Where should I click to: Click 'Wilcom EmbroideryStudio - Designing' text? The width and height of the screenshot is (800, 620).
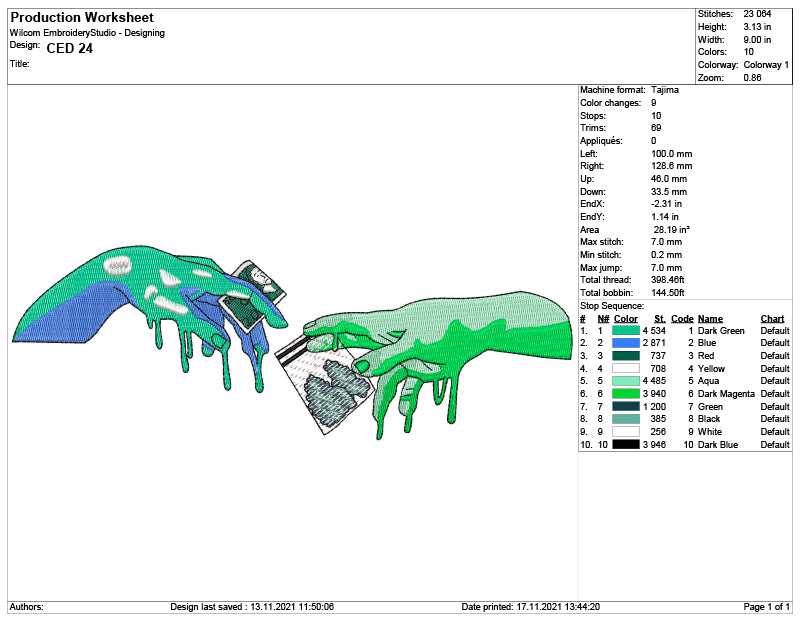pyautogui.click(x=87, y=33)
